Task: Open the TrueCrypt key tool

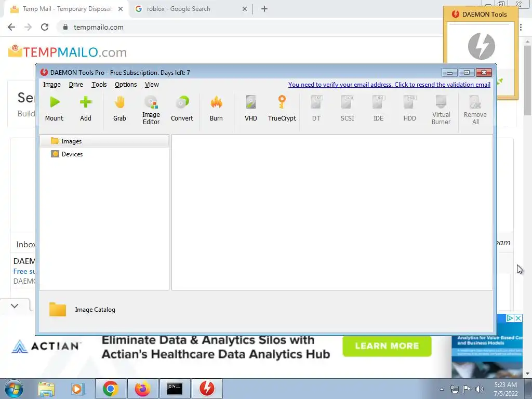Action: click(282, 102)
